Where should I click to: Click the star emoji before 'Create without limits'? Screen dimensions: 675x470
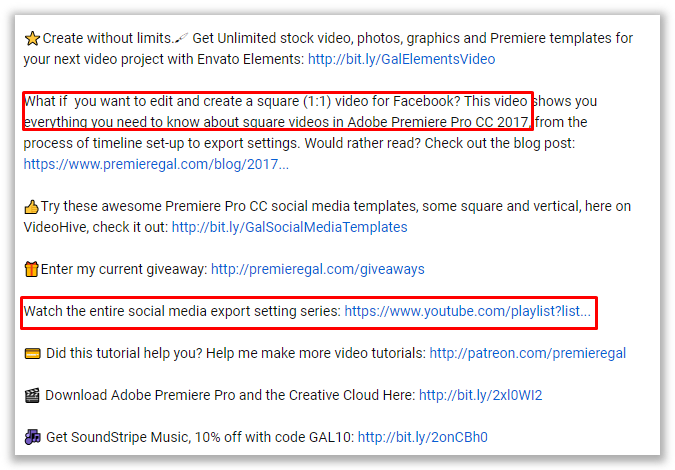click(x=32, y=38)
